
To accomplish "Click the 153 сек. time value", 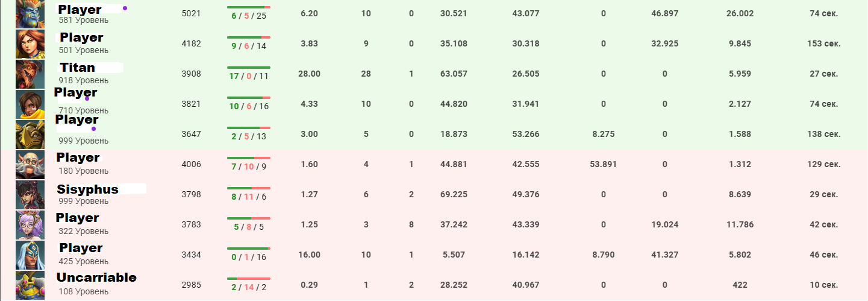I will pos(823,43).
